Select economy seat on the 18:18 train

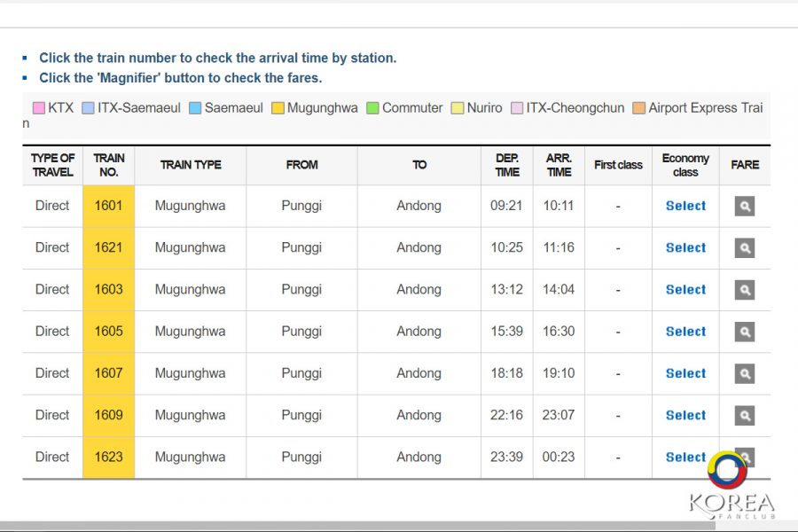(x=685, y=373)
